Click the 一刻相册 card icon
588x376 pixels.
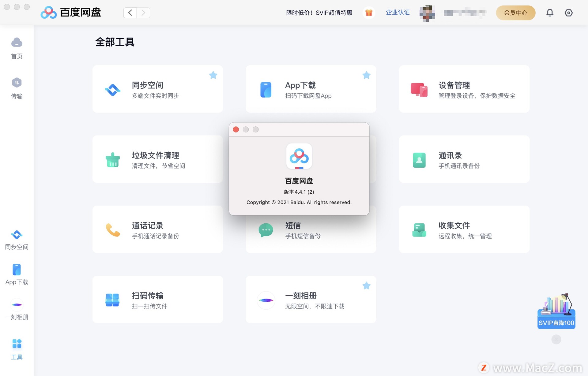point(266,300)
